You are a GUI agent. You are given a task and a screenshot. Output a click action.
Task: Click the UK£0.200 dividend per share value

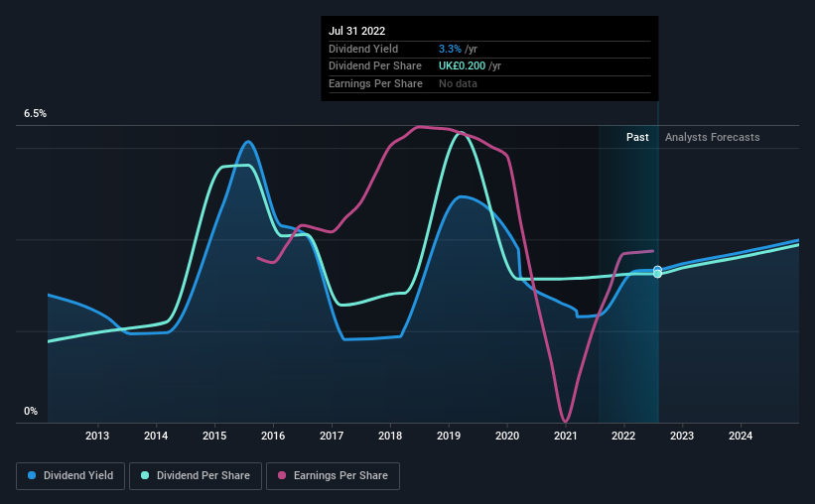[x=462, y=66]
